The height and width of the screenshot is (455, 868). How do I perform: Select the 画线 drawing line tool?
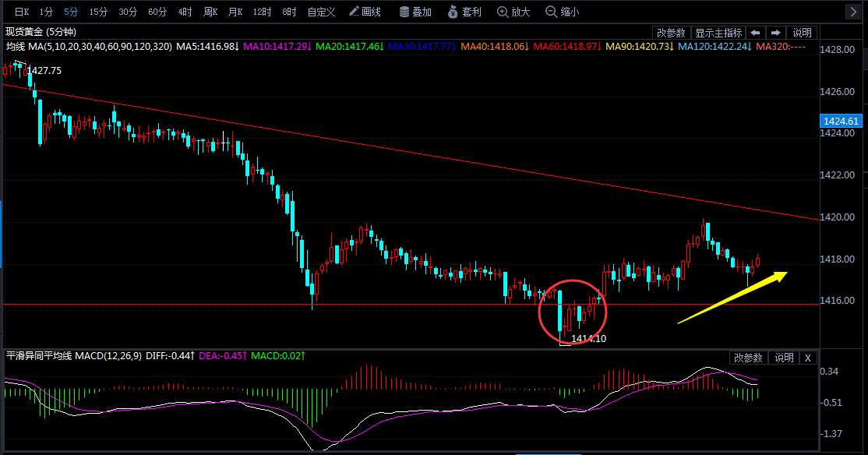click(365, 12)
